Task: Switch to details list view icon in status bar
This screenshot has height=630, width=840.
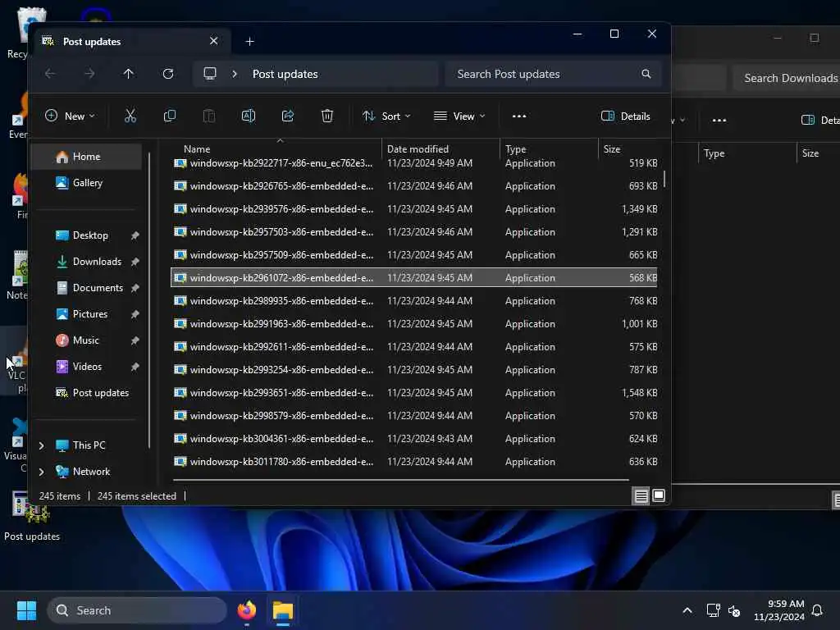Action: [641, 496]
